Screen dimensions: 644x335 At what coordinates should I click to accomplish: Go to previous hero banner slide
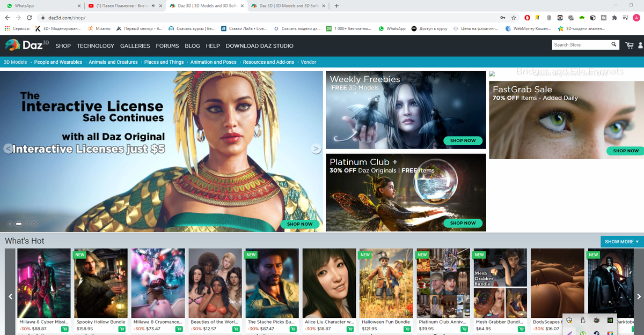[8, 148]
